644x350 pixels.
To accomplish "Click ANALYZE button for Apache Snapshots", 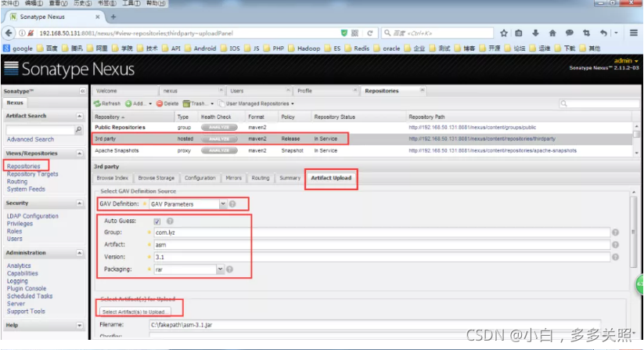I will [219, 151].
